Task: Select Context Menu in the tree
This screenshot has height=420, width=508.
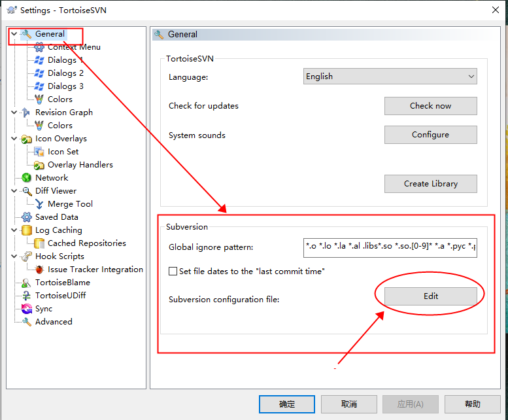Action: click(74, 47)
